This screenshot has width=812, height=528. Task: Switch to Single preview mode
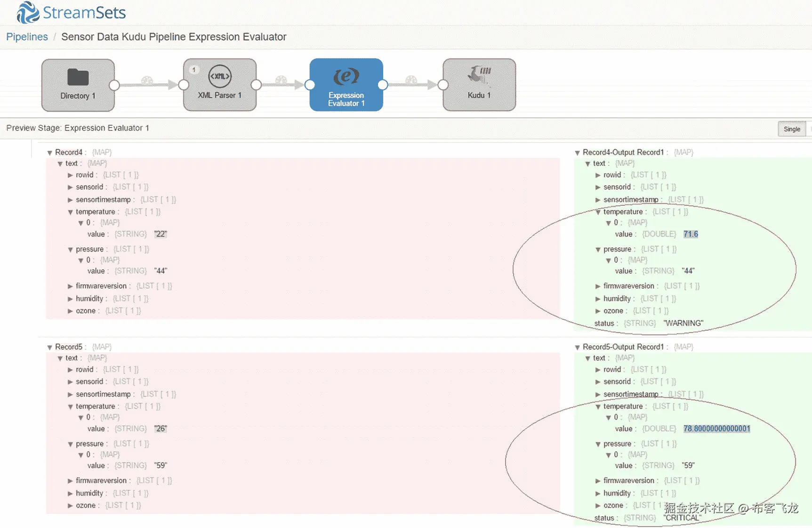[792, 128]
